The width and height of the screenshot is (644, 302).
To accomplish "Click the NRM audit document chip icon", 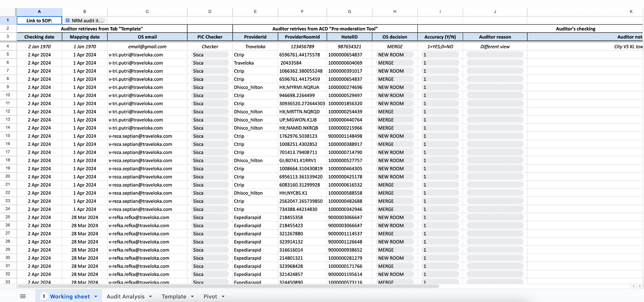I will [x=68, y=20].
